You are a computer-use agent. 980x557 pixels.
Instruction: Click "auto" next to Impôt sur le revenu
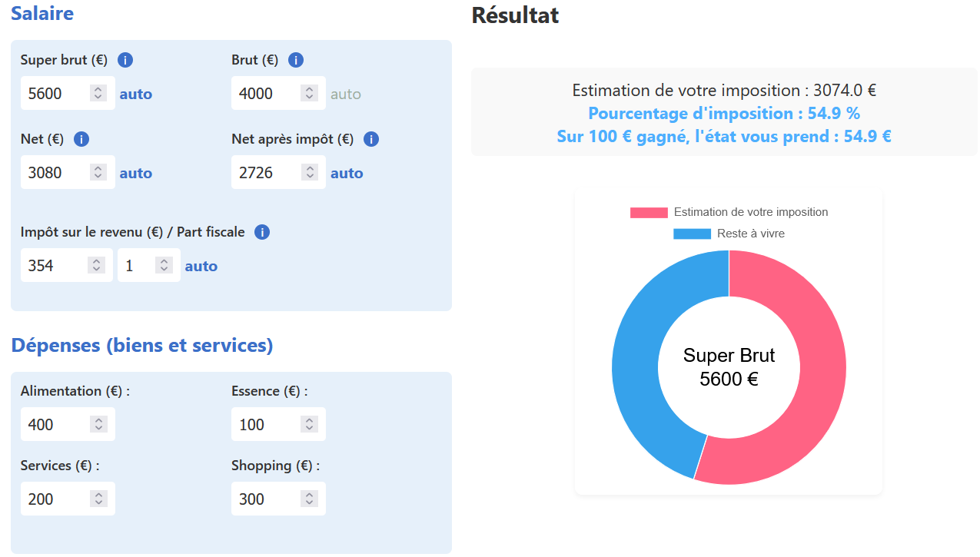(x=201, y=265)
